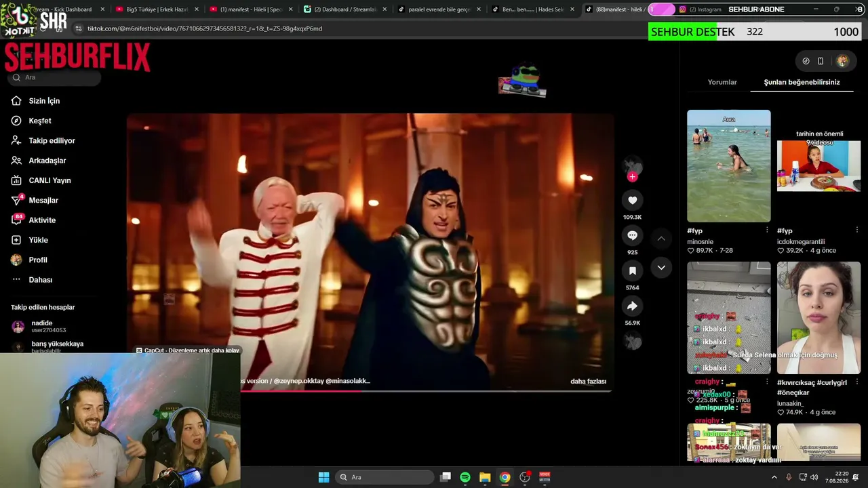Show hidden system tray icons
The height and width of the screenshot is (488, 868).
pos(774,477)
